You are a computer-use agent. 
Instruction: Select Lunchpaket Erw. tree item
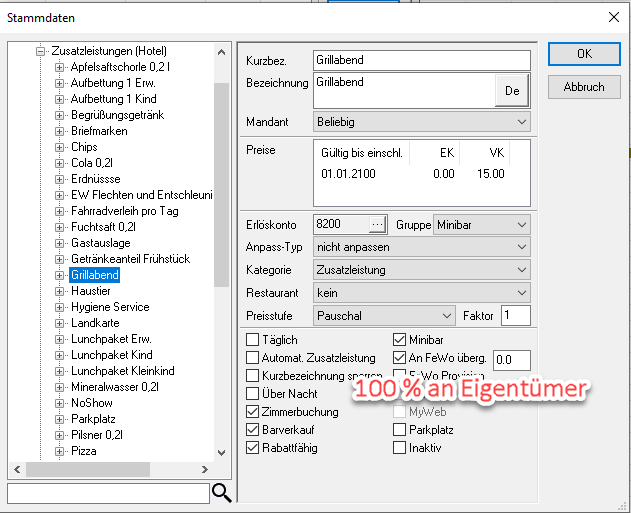click(x=111, y=339)
